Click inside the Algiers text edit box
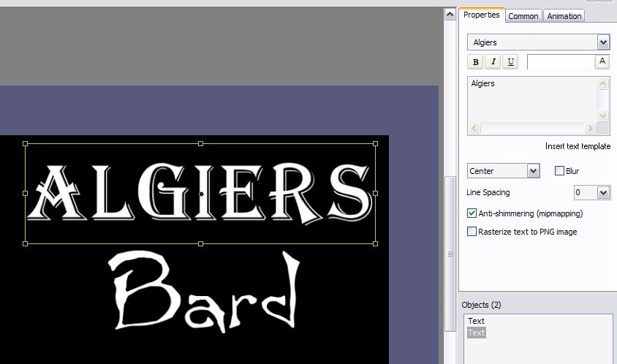The height and width of the screenshot is (364, 617). [531, 99]
